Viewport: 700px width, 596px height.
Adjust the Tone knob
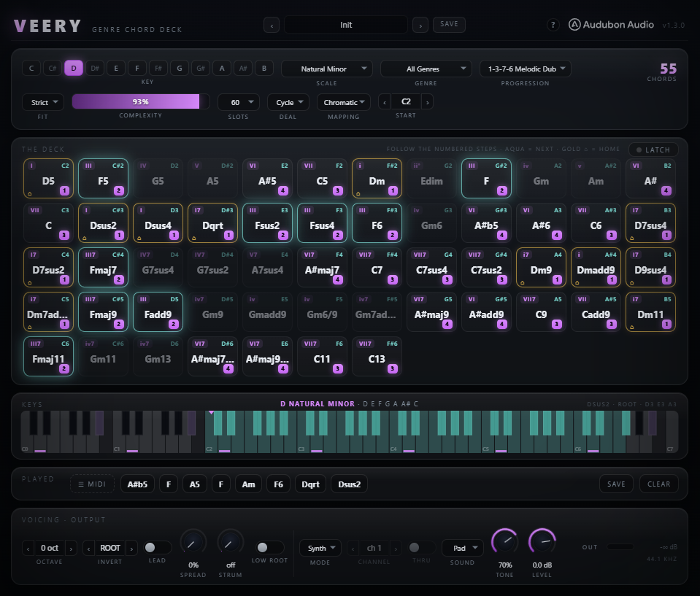[504, 541]
